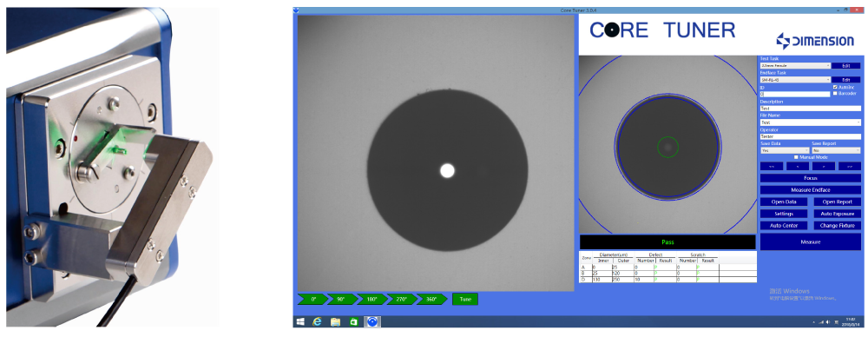Open the Save Report dropdown
This screenshot has height=337, width=868.
point(836,150)
